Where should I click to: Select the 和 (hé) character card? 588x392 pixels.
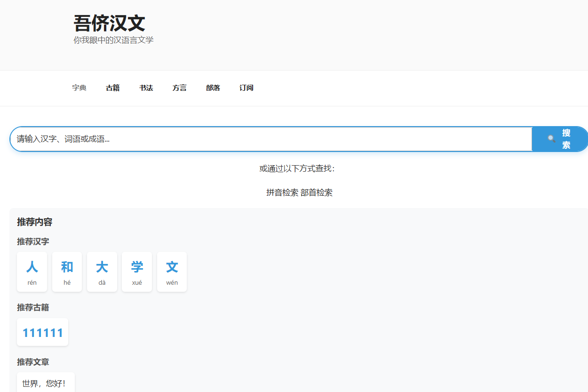click(x=67, y=272)
